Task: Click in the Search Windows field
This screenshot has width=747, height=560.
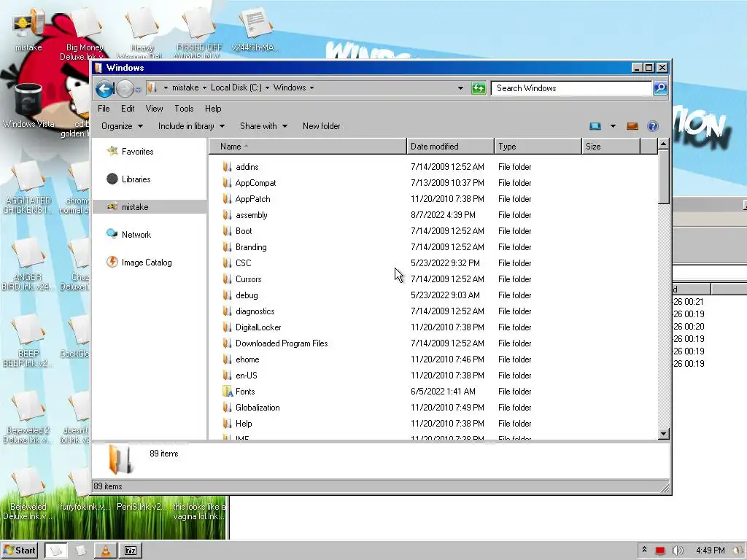Action: (x=572, y=88)
